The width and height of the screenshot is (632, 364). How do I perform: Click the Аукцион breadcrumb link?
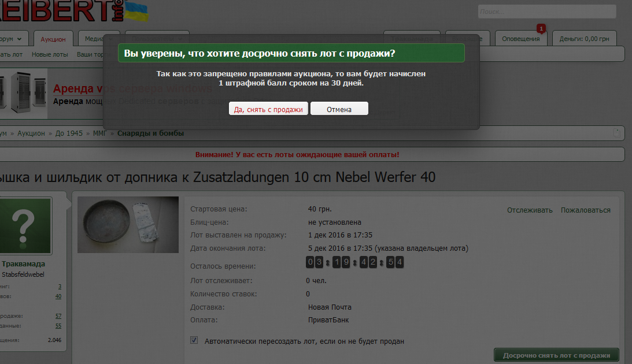31,133
